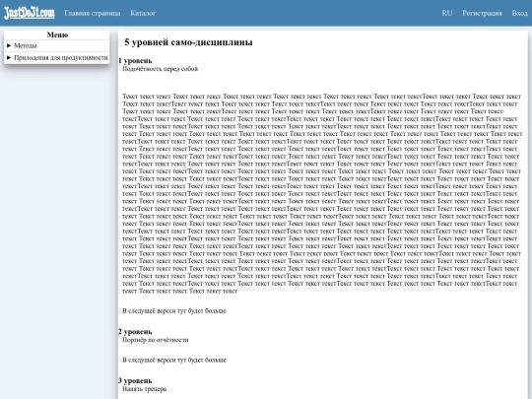Click the note under 1 уровень about следующей версии
532x399 pixels.
click(x=174, y=310)
